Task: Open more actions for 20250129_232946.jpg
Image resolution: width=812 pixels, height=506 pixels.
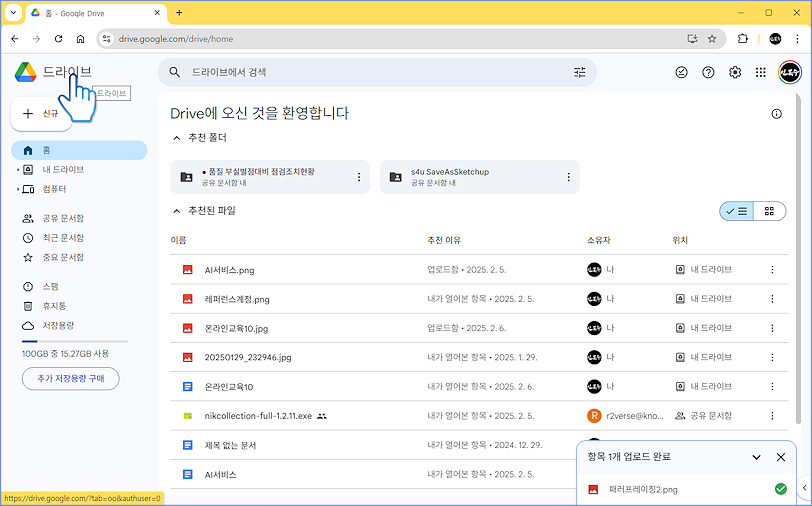Action: [772, 357]
